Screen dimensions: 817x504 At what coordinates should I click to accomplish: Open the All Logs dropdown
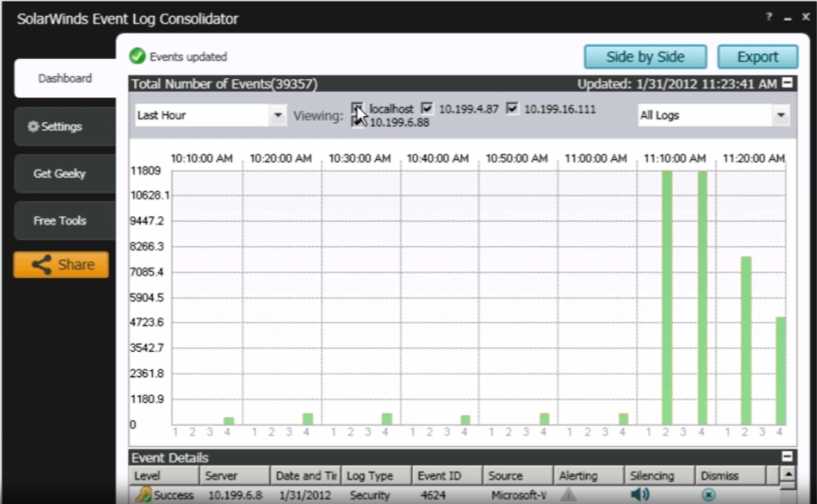(x=714, y=116)
